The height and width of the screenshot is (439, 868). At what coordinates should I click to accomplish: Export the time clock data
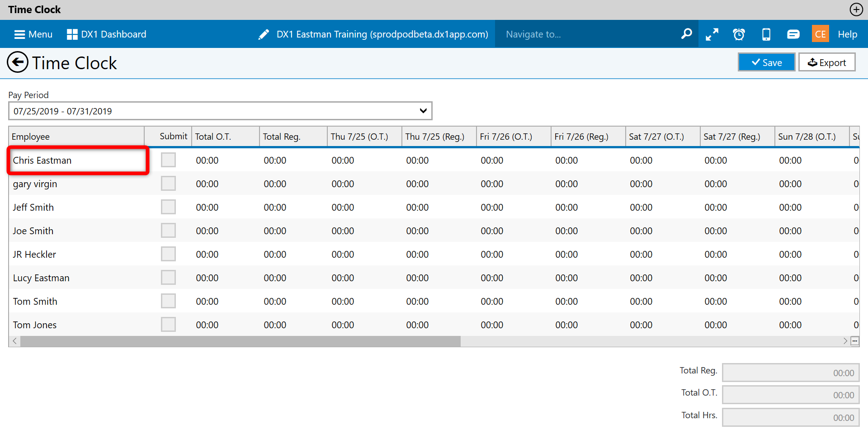click(x=827, y=62)
